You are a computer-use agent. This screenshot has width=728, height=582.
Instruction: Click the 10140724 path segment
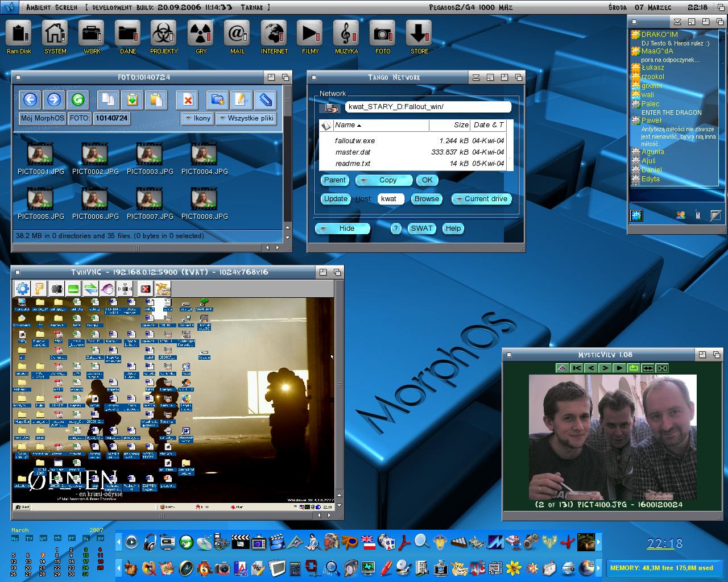[111, 118]
